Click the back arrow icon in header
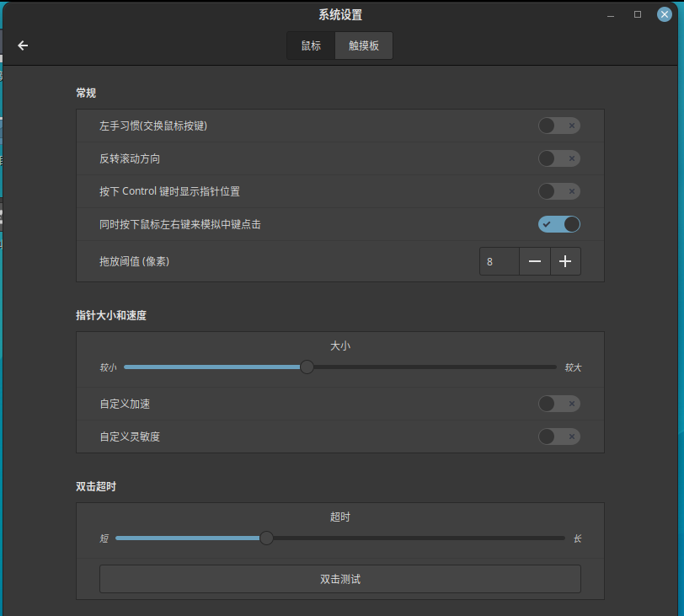Viewport: 684px width, 616px height. pyautogui.click(x=23, y=46)
